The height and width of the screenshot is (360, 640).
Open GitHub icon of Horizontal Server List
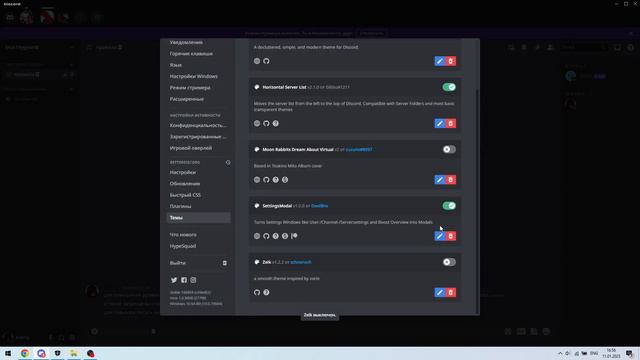(266, 123)
